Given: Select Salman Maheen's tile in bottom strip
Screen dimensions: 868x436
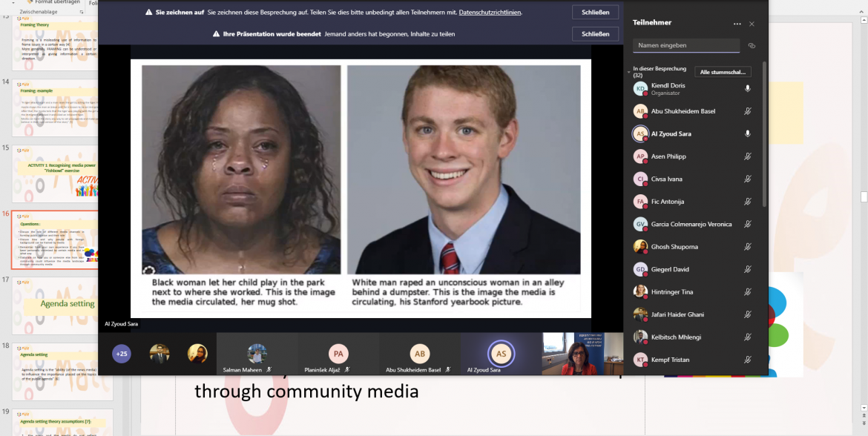Looking at the screenshot, I should coord(257,354).
